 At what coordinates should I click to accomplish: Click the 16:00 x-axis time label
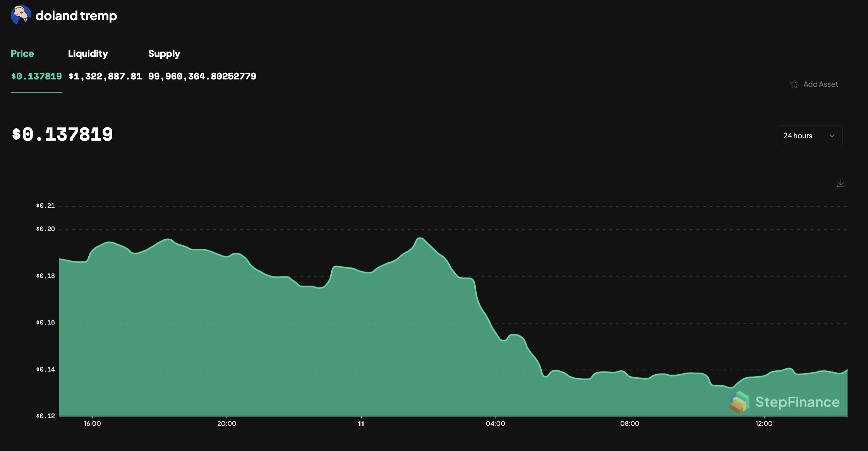(x=92, y=423)
